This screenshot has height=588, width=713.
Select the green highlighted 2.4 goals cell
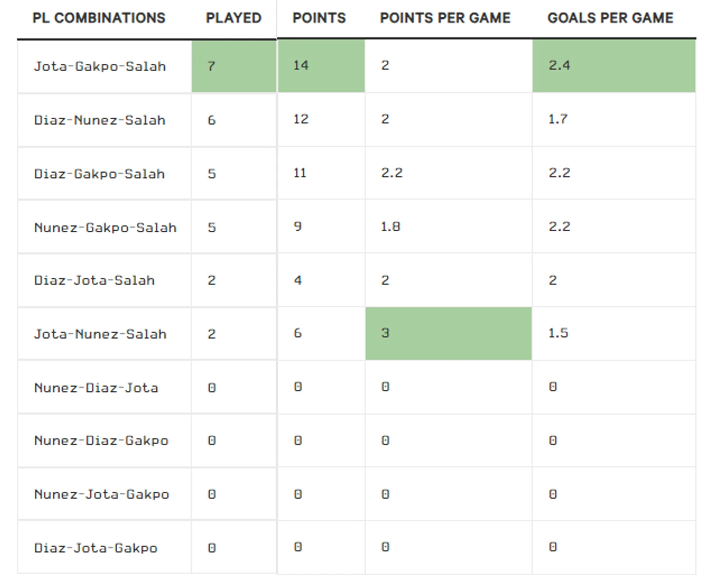pyautogui.click(x=613, y=66)
